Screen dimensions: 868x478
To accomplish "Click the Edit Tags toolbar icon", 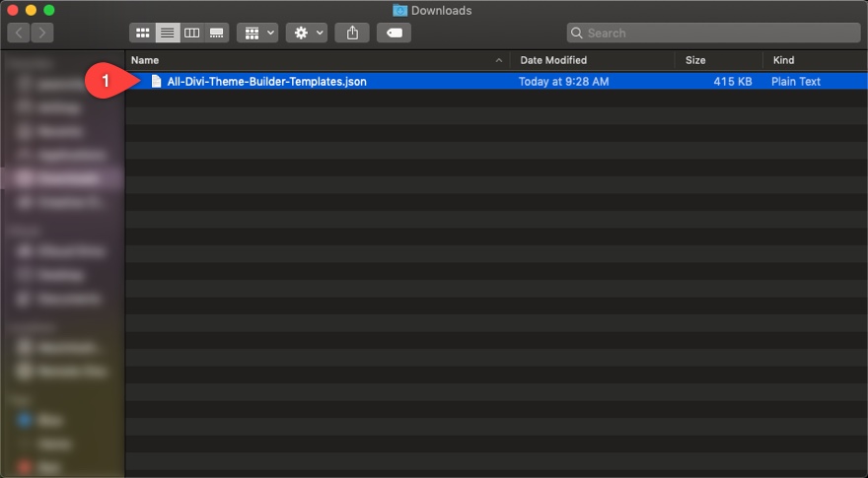I will click(x=394, y=34).
